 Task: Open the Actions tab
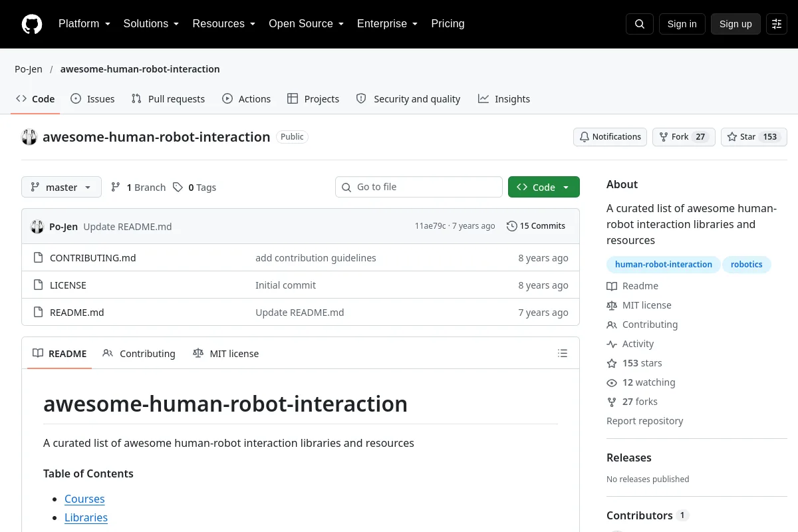pyautogui.click(x=247, y=98)
